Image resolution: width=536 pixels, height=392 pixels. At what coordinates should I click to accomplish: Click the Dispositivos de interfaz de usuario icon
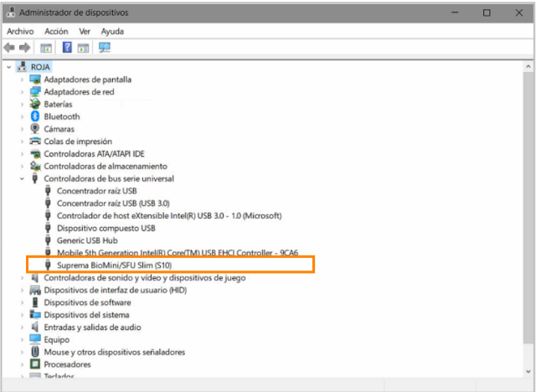point(35,290)
